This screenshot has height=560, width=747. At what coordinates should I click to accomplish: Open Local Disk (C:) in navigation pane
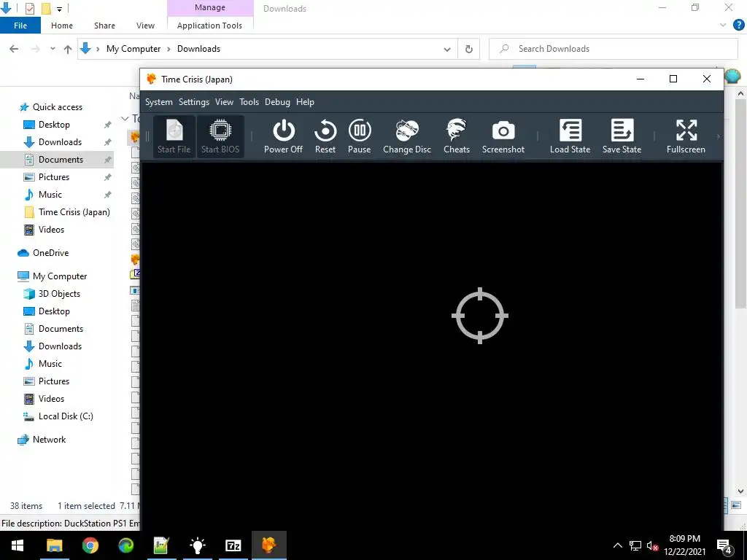click(65, 416)
